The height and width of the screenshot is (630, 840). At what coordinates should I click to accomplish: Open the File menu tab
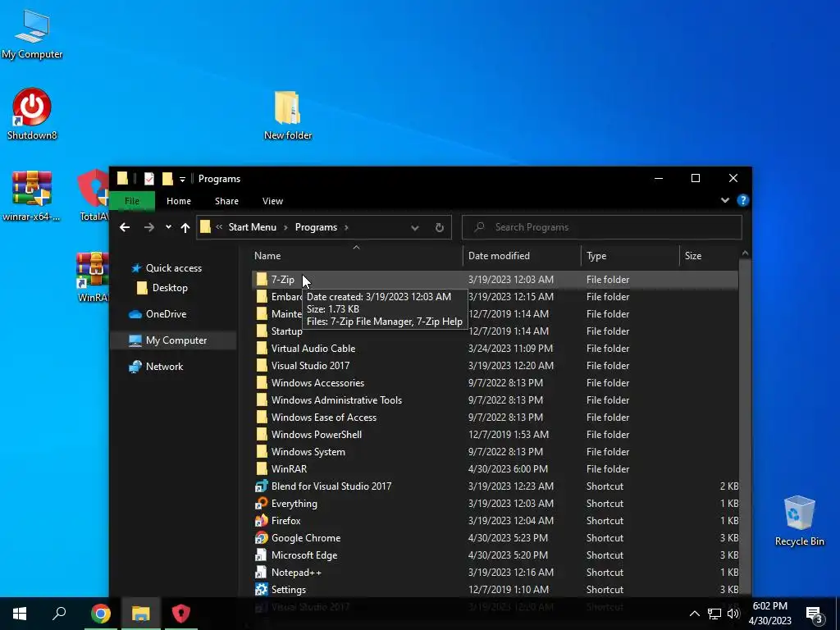coord(132,201)
